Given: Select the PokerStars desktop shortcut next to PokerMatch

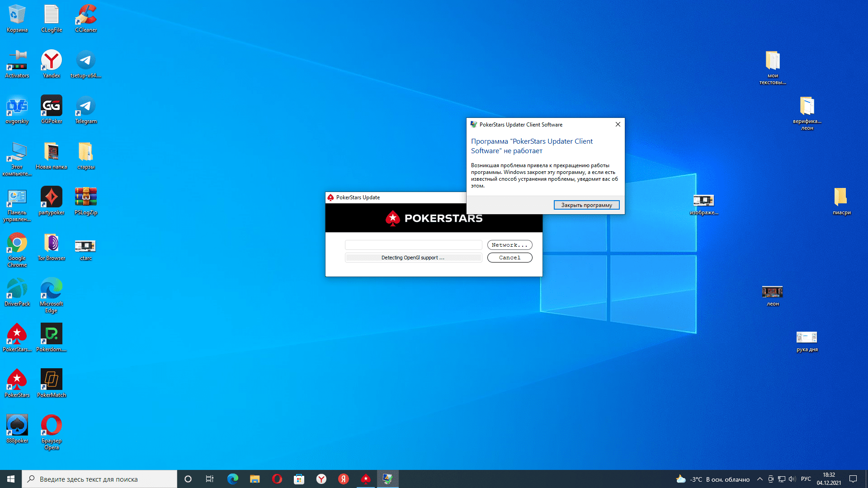Looking at the screenshot, I should tap(17, 384).
